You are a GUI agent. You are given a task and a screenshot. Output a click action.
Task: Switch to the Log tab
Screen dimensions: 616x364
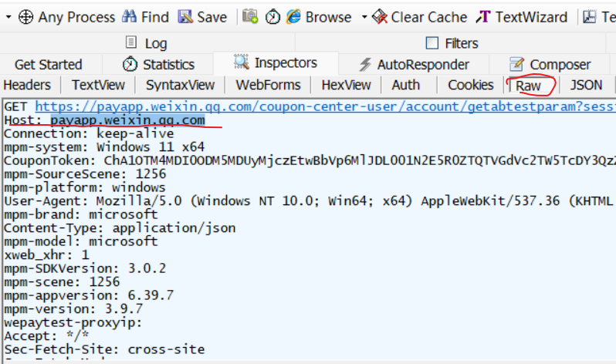coord(147,42)
